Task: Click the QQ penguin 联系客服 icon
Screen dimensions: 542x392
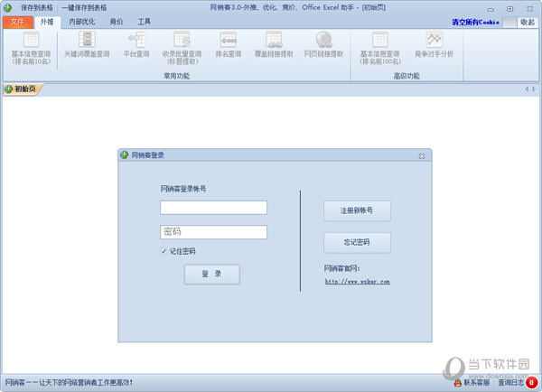Action: [458, 383]
